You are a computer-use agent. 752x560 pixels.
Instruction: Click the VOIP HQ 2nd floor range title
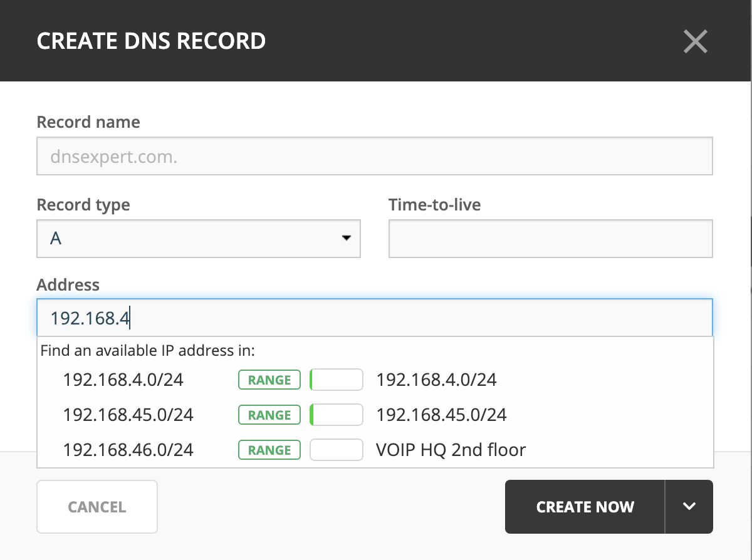point(451,450)
